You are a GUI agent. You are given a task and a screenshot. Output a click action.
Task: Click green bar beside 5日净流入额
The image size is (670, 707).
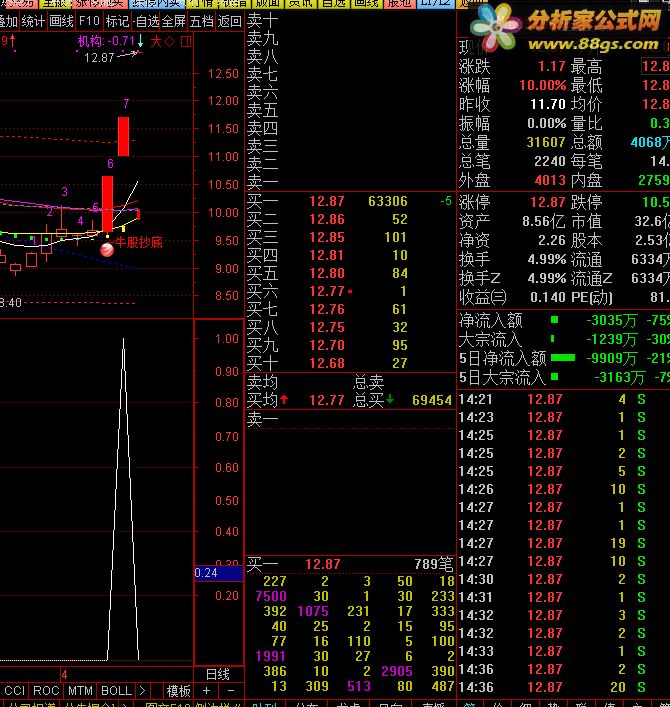point(563,358)
